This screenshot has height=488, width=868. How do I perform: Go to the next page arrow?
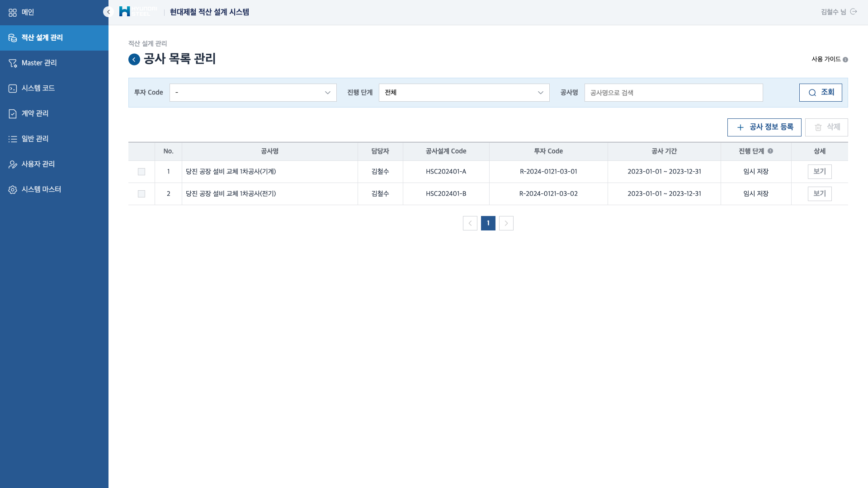(506, 223)
